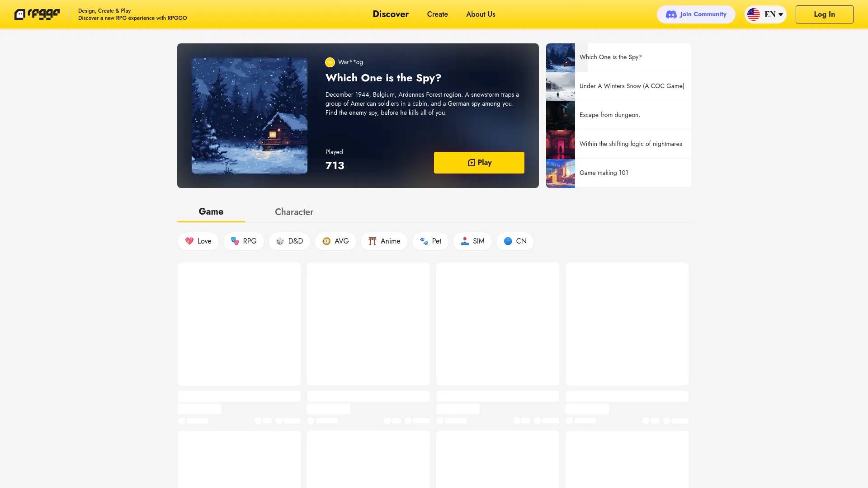Filter by D&D category chip

coord(289,241)
